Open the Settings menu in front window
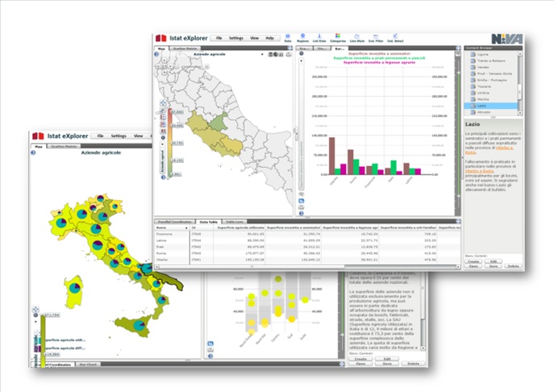The image size is (554, 392). pos(236,38)
